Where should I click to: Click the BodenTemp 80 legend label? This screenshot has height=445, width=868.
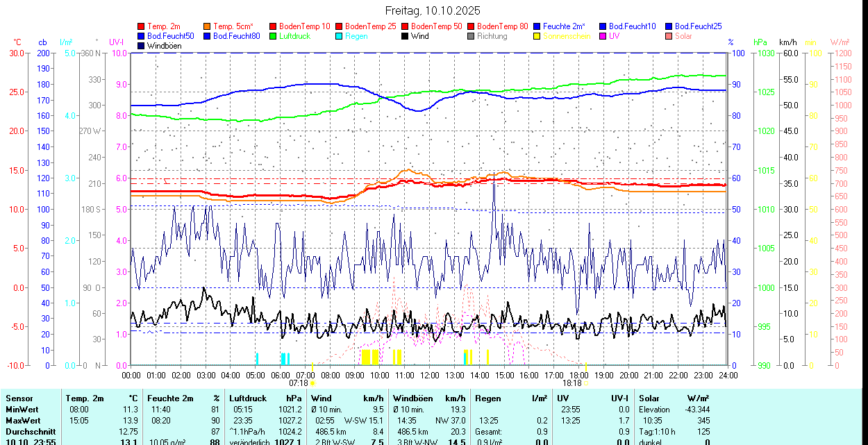pyautogui.click(x=502, y=26)
